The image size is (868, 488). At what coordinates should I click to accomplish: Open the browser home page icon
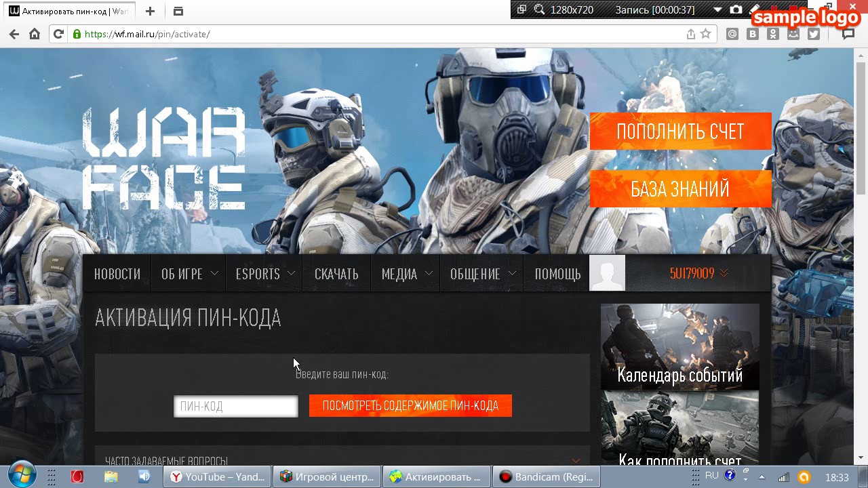[x=35, y=34]
